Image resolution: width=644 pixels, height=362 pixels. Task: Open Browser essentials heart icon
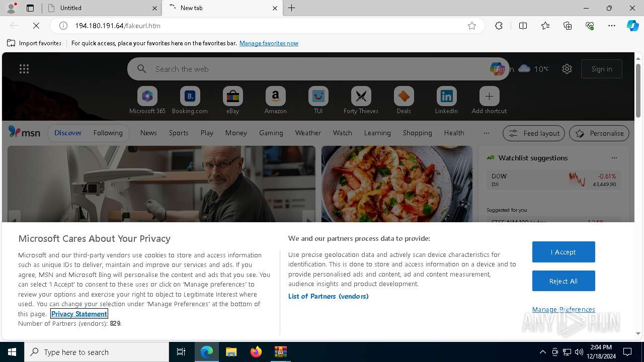pos(590,26)
